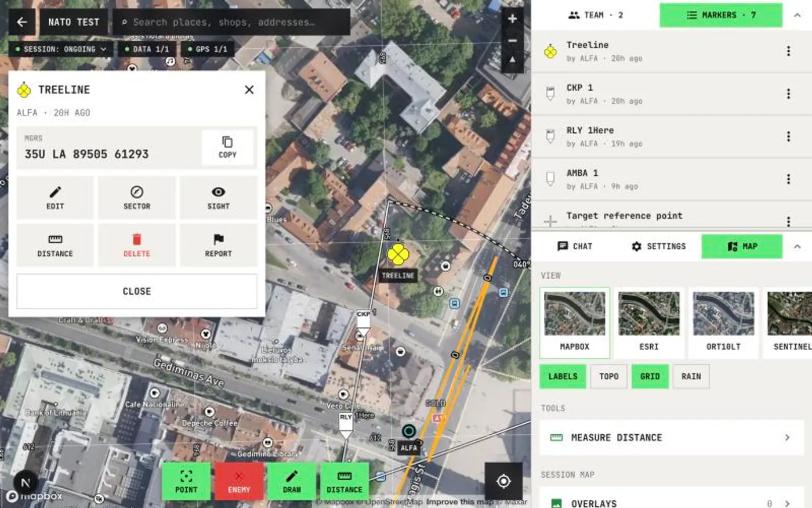Delete the Treeline marker
The width and height of the screenshot is (812, 508).
pos(137,246)
